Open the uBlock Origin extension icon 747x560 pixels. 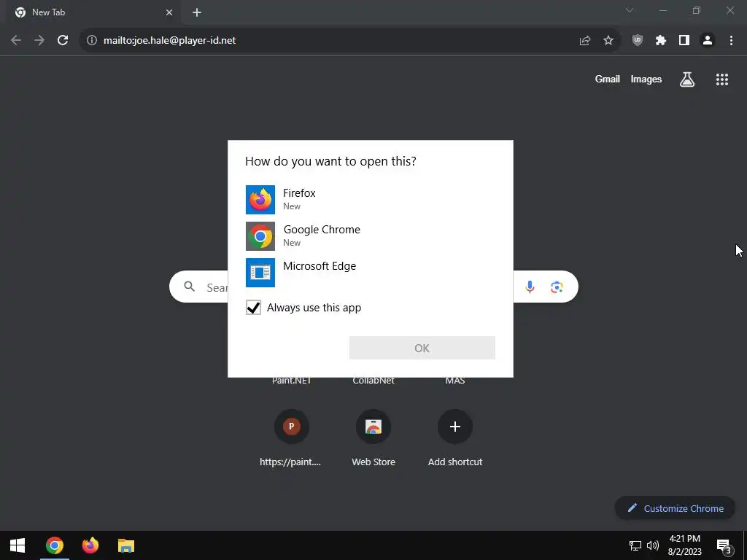coord(638,41)
